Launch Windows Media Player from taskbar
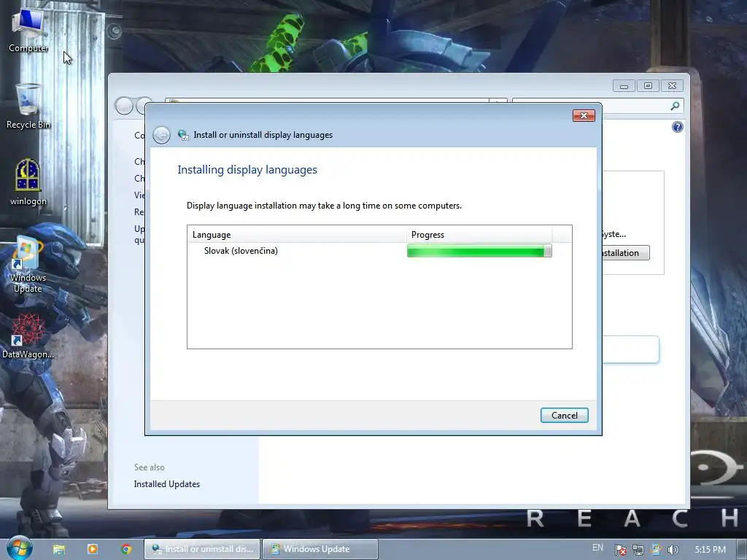Screen dimensions: 747x560 (93, 549)
